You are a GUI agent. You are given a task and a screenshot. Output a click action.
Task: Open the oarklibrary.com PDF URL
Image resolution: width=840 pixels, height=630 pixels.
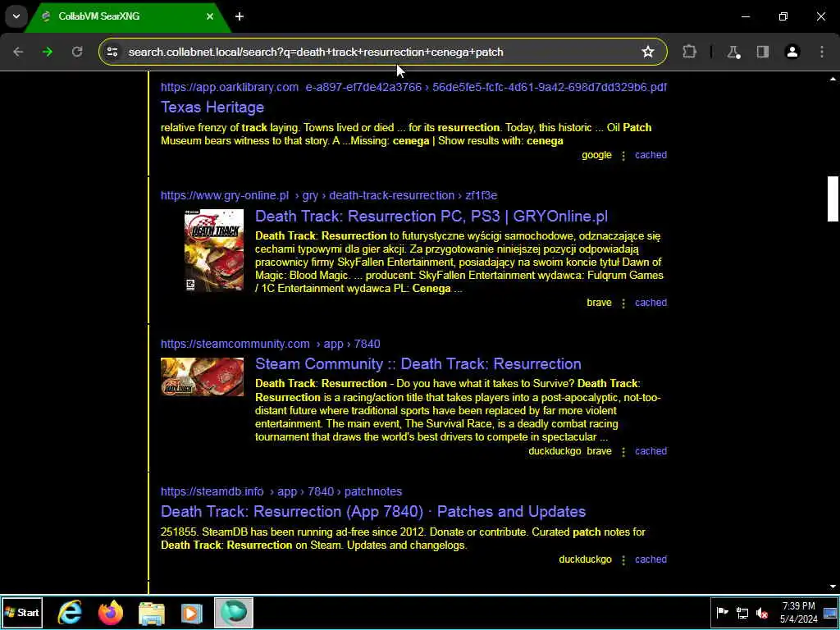413,87
